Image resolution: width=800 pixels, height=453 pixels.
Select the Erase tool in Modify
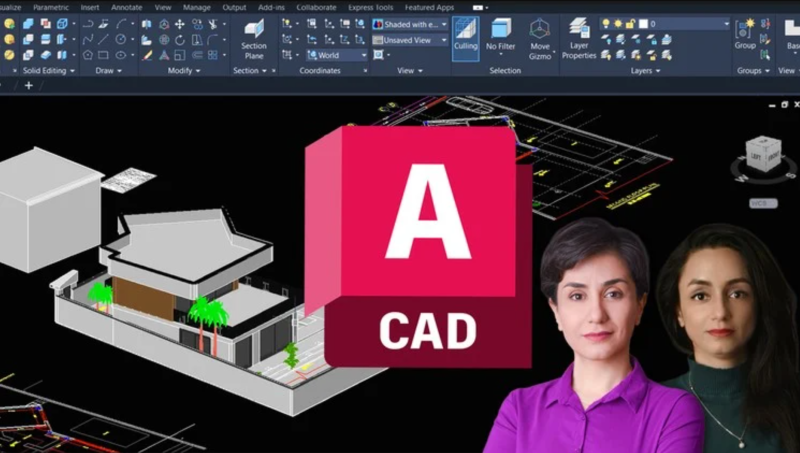147,55
